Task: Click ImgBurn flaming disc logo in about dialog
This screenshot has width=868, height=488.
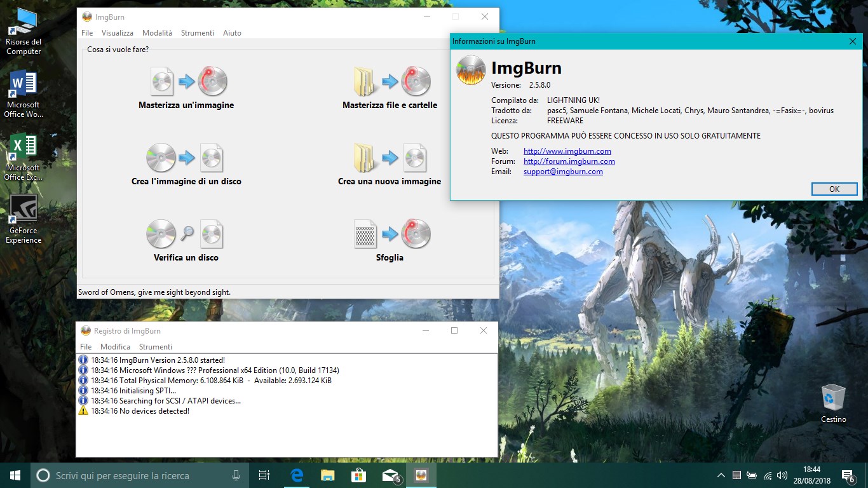Action: (471, 70)
